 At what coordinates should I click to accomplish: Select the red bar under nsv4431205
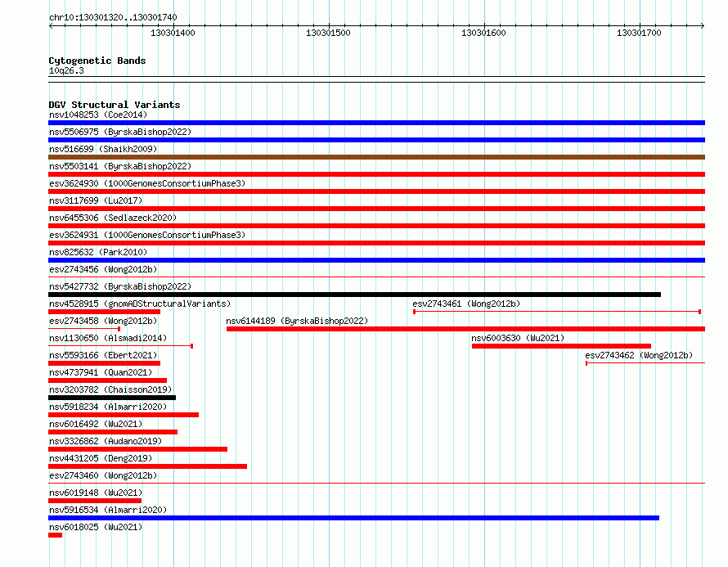[147, 466]
